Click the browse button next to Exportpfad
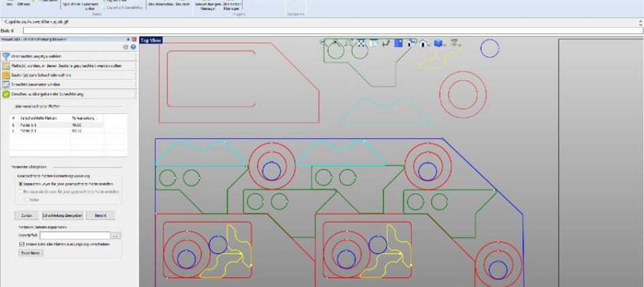This screenshot has width=644, height=287. (116, 236)
